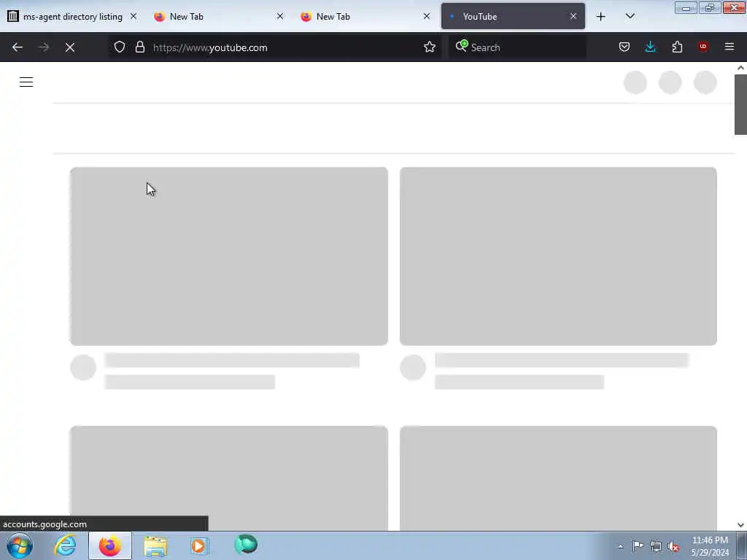The image size is (747, 560).
Task: Stop loading the YouTube page
Action: click(70, 47)
